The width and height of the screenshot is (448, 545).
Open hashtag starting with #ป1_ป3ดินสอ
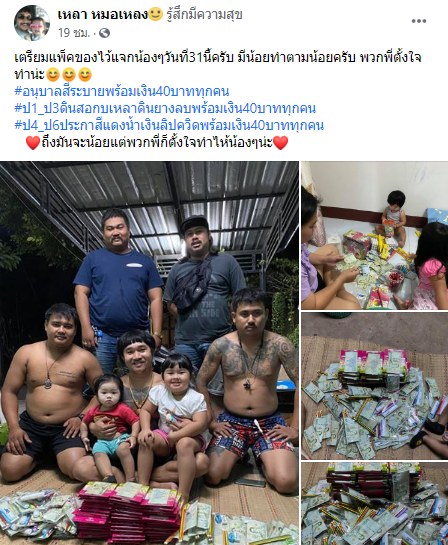coord(165,108)
